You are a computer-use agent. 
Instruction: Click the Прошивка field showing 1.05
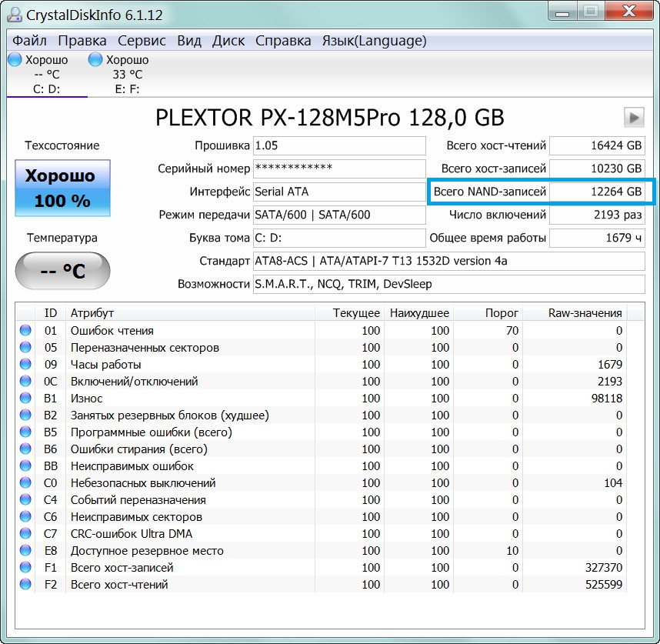[339, 145]
